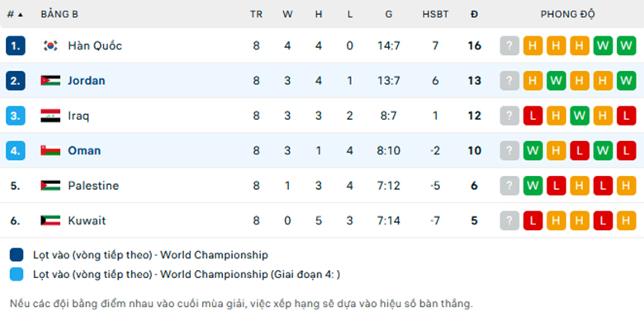644x312 pixels.
Task: Click the Jordan flag icon
Action: coord(50,80)
